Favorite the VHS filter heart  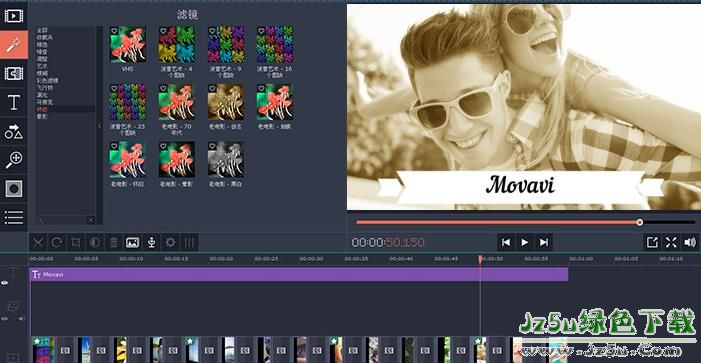click(x=114, y=31)
